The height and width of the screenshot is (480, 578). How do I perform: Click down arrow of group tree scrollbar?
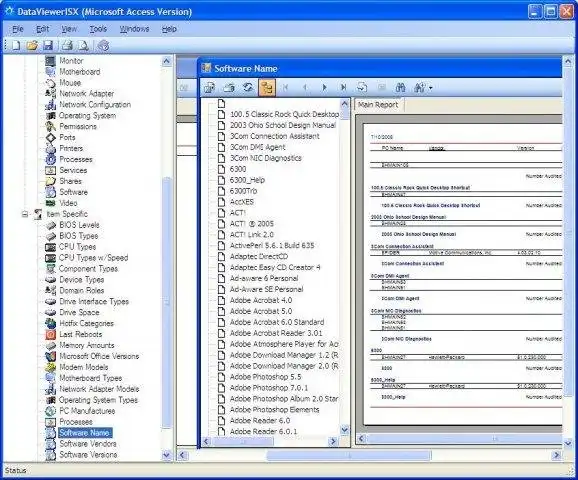click(x=344, y=430)
